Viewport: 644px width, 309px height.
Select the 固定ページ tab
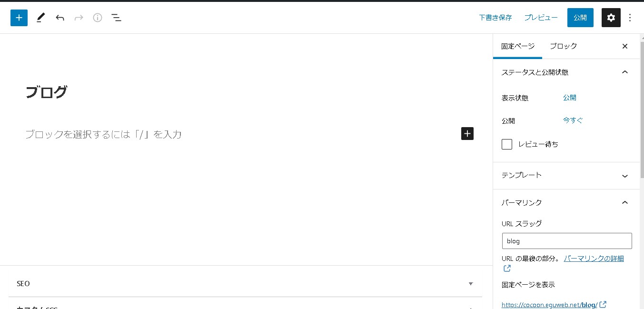(x=518, y=46)
